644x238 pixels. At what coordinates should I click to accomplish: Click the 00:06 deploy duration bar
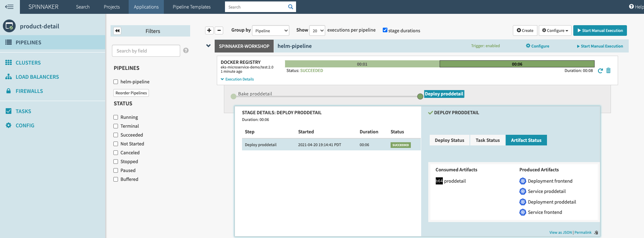pyautogui.click(x=517, y=64)
